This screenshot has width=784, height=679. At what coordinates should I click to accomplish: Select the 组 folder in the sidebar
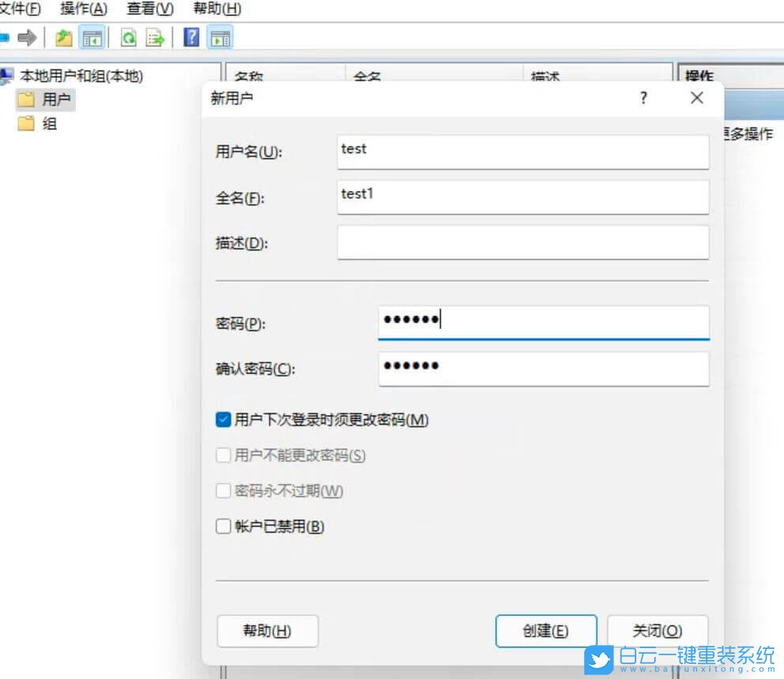[47, 124]
